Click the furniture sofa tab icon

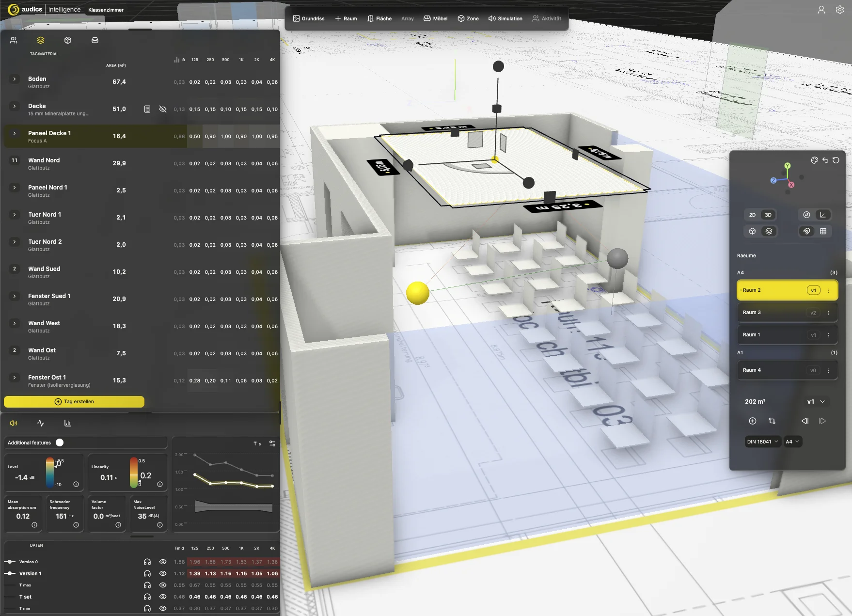95,40
